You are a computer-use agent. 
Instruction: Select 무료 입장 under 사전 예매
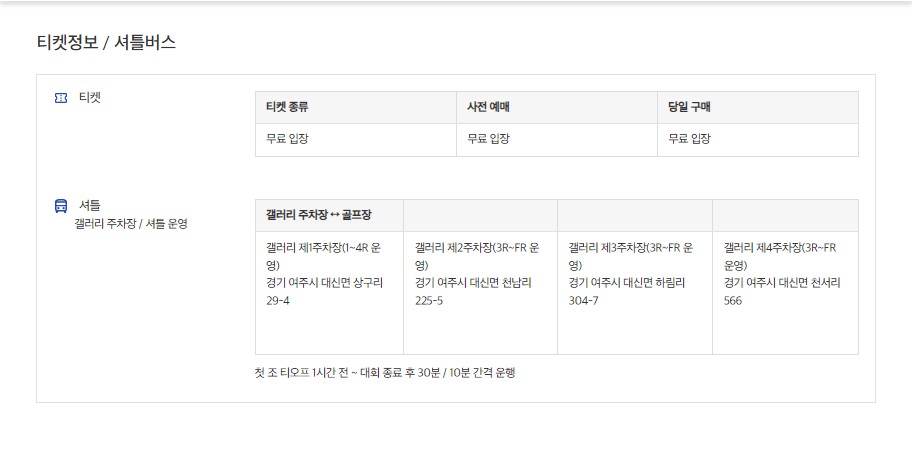coord(488,139)
